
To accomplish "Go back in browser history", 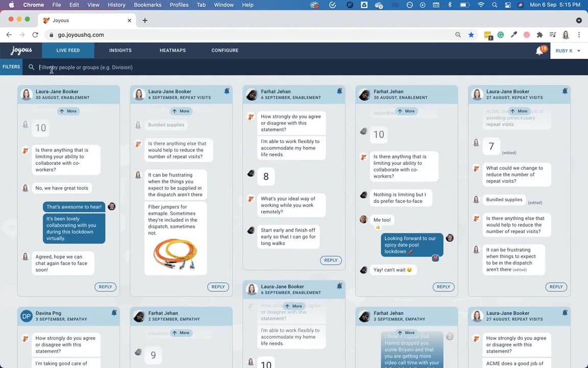I will coord(9,35).
